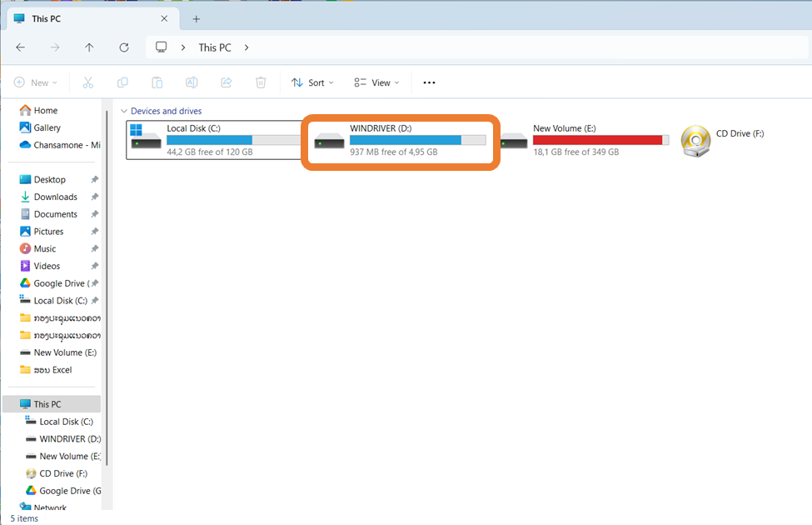This screenshot has height=525, width=812.
Task: Click the Copy icon in toolbar
Action: (x=122, y=82)
